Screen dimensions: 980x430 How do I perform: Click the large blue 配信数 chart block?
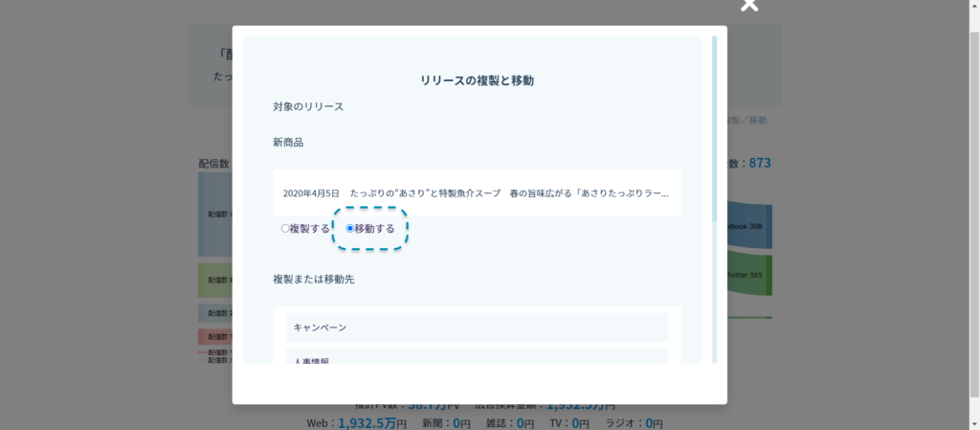pyautogui.click(x=214, y=215)
